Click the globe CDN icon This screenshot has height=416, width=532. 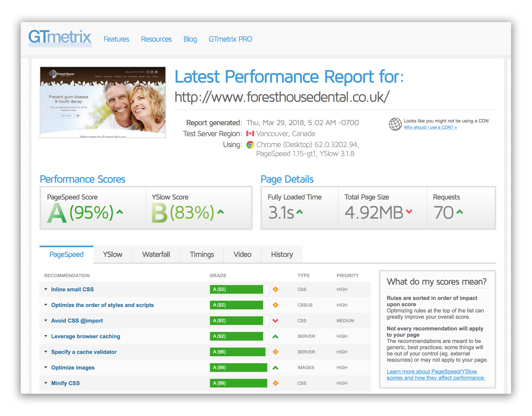[395, 124]
